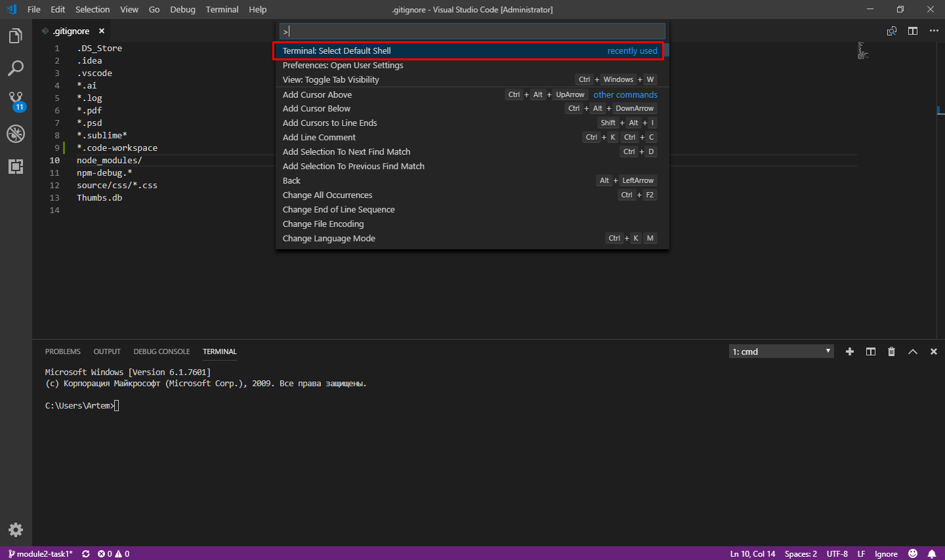
Task: Maximize the panel with the chevron icon
Action: tap(912, 351)
